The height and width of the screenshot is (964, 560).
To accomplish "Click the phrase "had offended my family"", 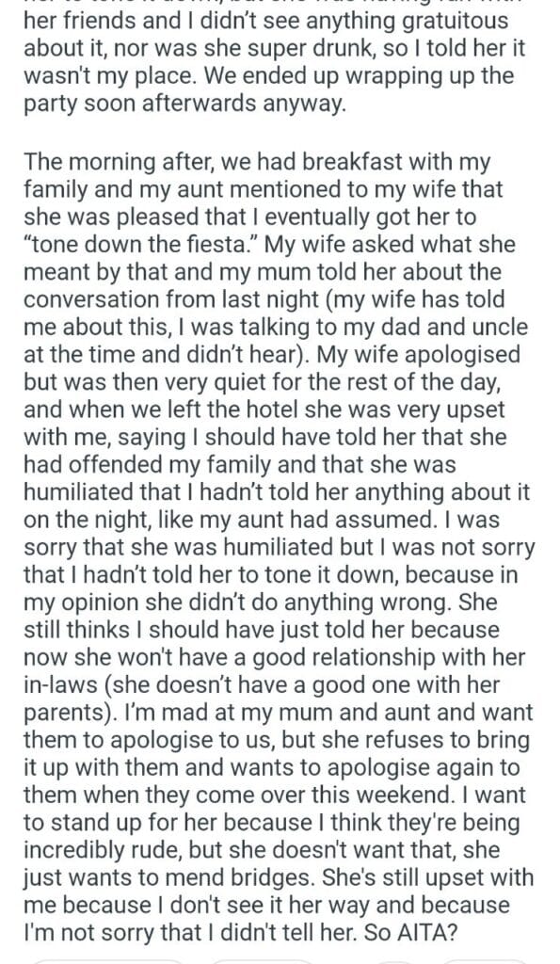I will pyautogui.click(x=148, y=465).
